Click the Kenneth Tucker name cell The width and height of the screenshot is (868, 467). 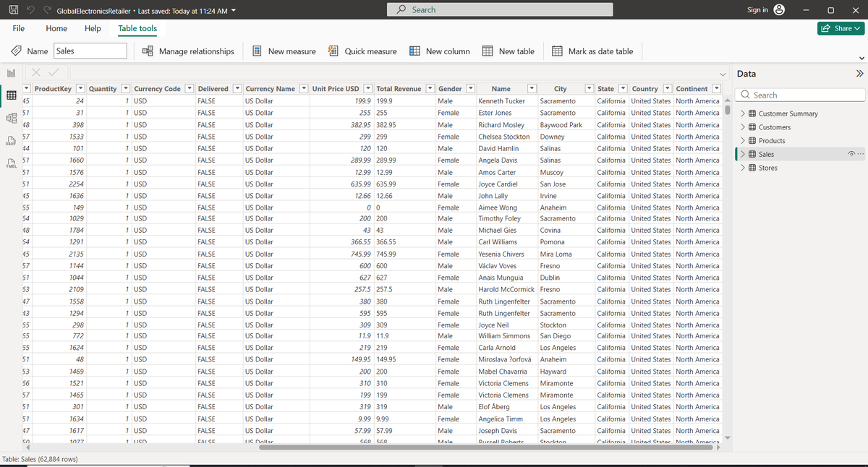click(x=502, y=101)
